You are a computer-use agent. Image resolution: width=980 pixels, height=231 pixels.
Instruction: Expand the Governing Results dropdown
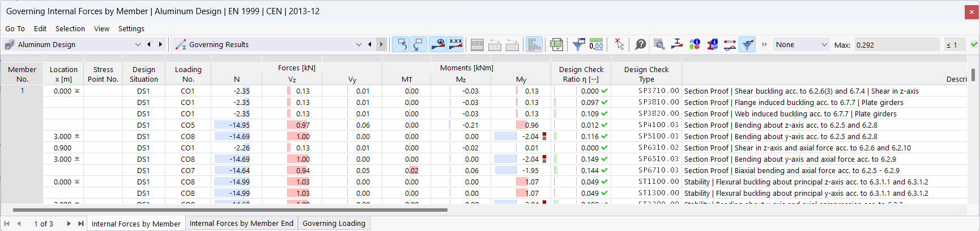358,44
